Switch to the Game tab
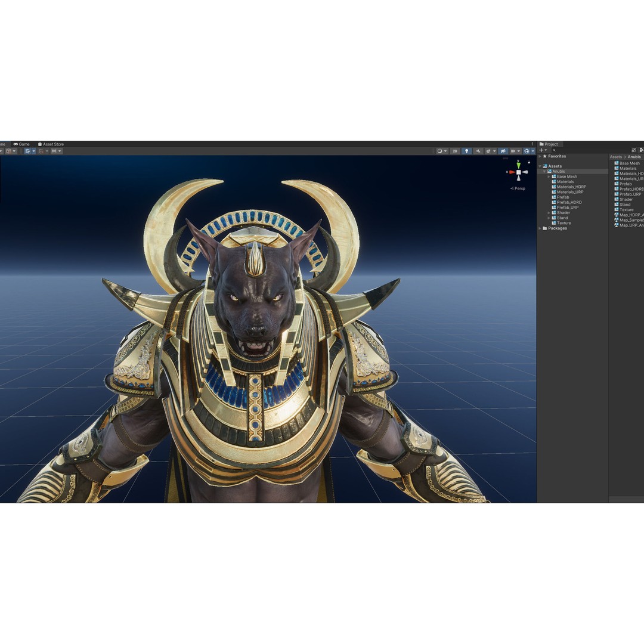 [x=21, y=144]
